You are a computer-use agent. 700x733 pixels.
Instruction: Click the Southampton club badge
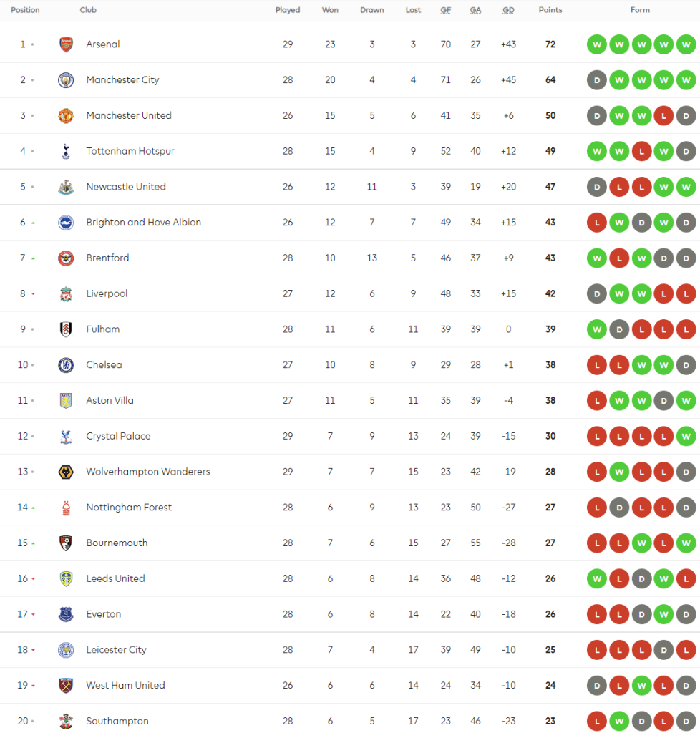click(66, 721)
